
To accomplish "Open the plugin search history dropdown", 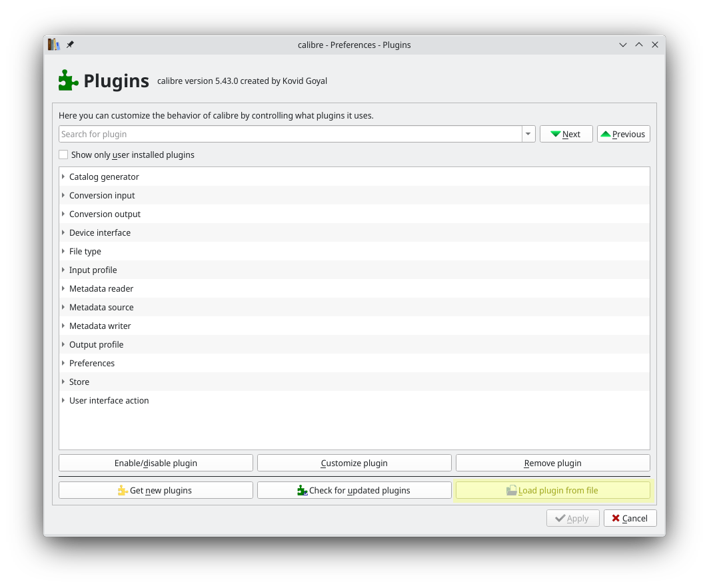I will (x=528, y=134).
